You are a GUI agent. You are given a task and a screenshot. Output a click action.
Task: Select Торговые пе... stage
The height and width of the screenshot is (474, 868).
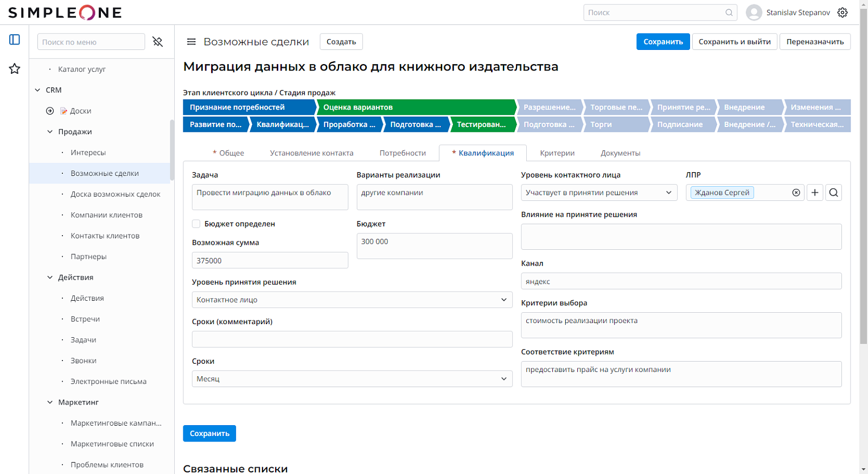[x=616, y=108]
